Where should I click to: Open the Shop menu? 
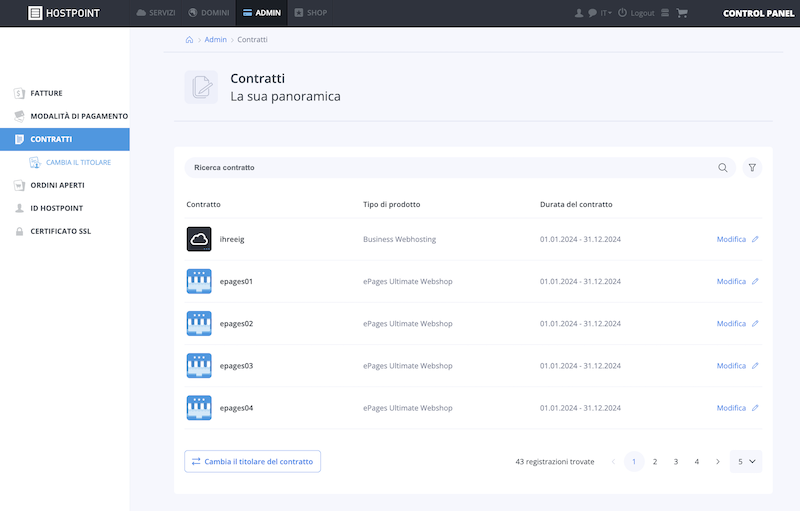click(x=310, y=13)
